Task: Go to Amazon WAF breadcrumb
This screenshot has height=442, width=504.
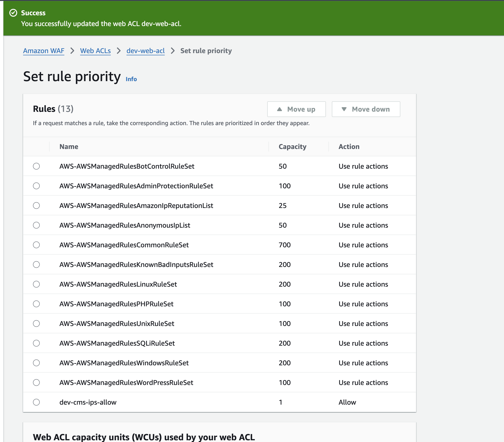Action: (x=44, y=51)
